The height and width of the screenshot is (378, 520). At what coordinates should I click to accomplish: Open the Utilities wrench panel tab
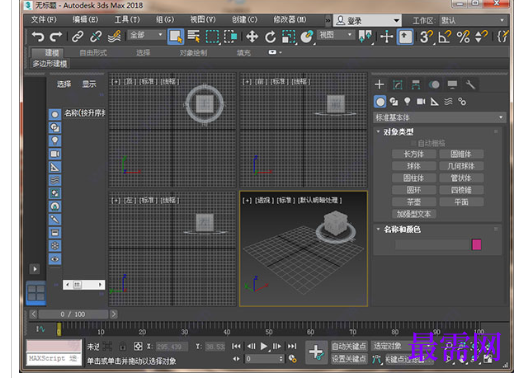(x=470, y=85)
